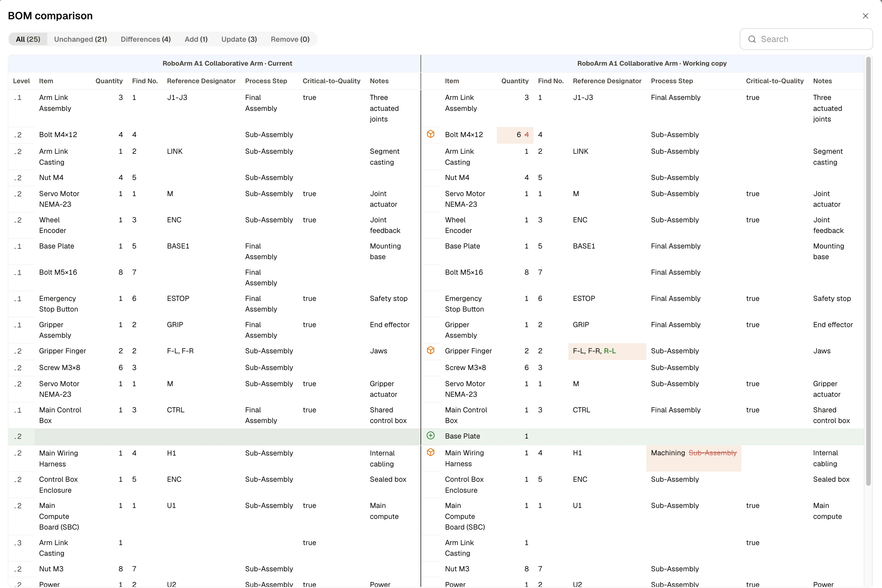Select the Remove (0) tab
This screenshot has width=882, height=588.
[290, 39]
